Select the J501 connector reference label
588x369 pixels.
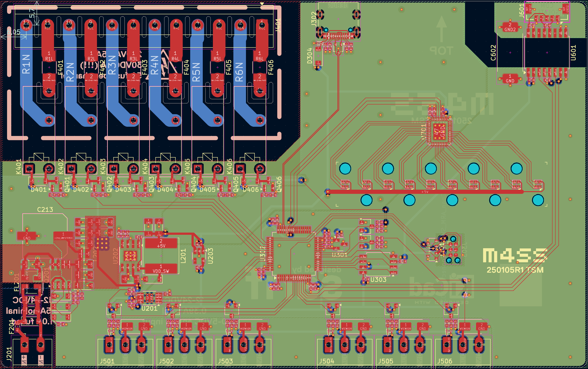(107, 361)
